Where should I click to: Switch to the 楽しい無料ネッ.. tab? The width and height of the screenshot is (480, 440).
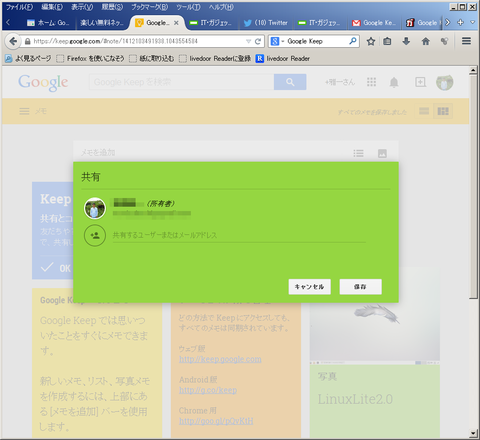click(102, 23)
